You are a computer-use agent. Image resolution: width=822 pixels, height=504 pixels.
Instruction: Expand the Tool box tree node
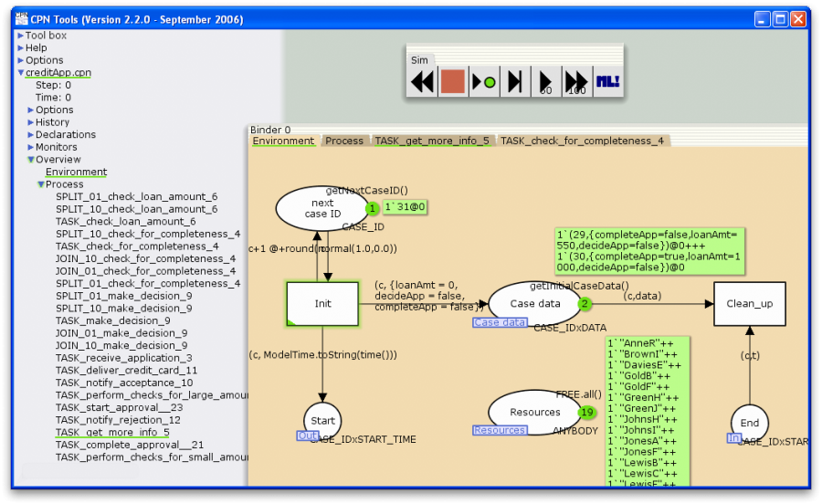(21, 36)
